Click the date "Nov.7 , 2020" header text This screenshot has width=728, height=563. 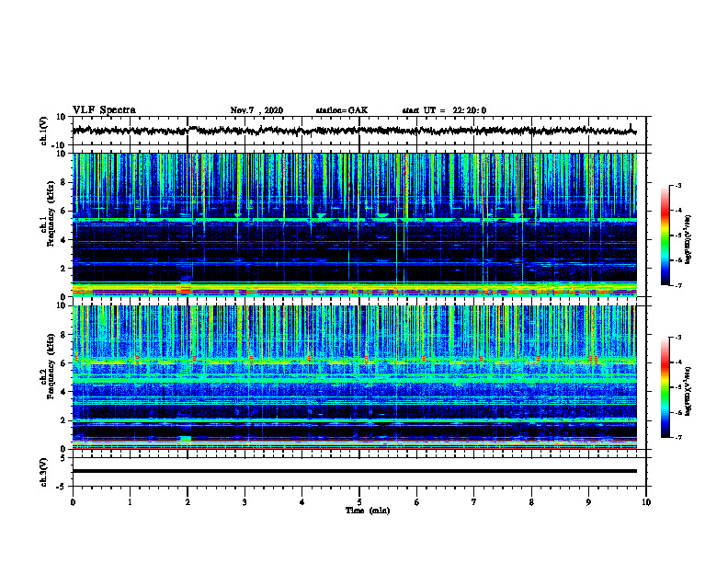coord(256,110)
